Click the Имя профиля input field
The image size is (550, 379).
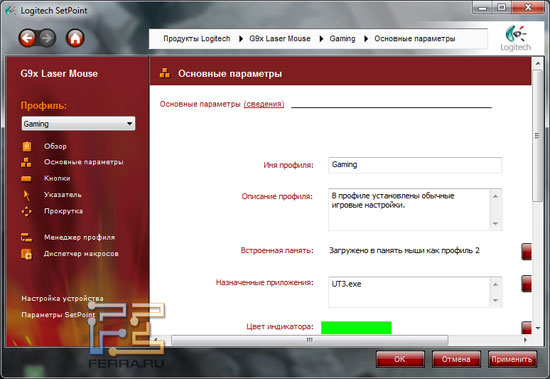coord(415,165)
